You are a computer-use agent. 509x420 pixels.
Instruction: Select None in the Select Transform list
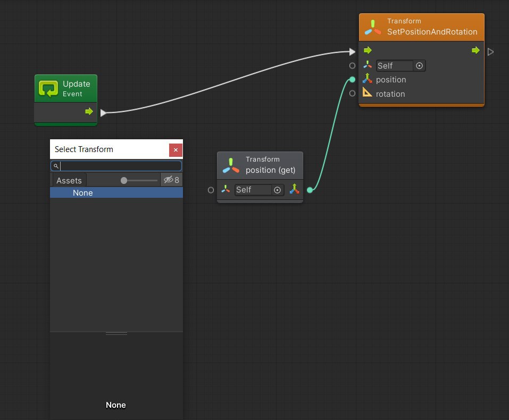[x=116, y=193]
